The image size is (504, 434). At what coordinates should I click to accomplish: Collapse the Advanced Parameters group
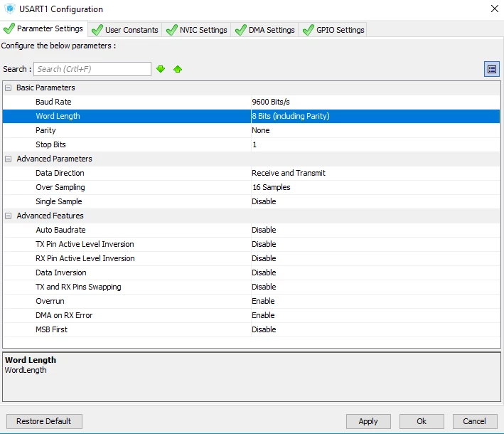[9, 159]
